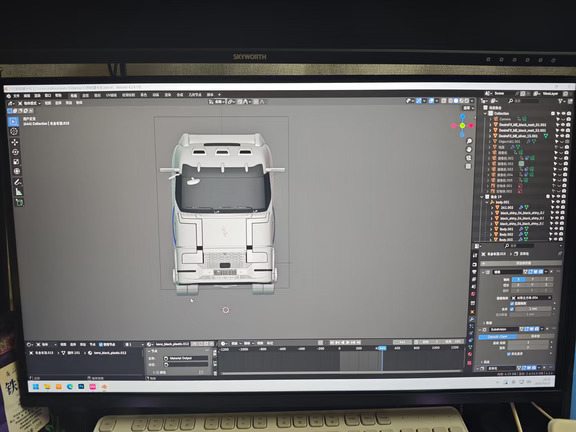Toggle visibility of DesireFX_ME_black_matt_01.001

pyautogui.click(x=563, y=125)
